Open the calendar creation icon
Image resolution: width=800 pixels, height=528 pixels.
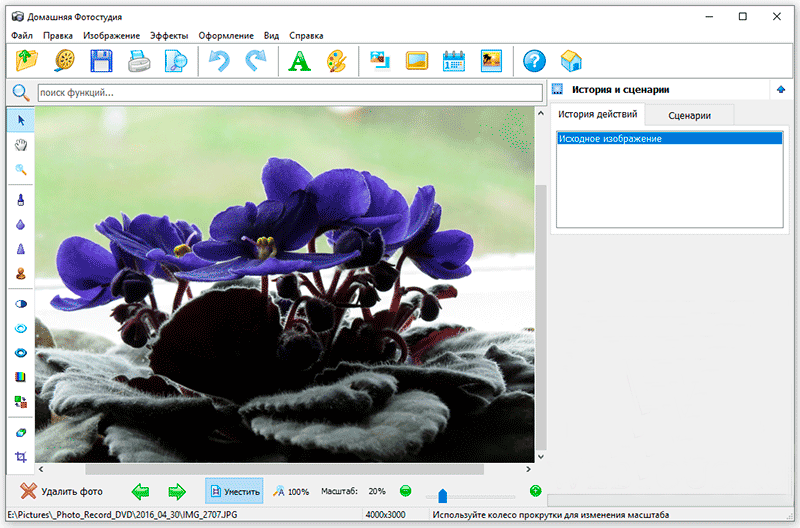point(454,61)
